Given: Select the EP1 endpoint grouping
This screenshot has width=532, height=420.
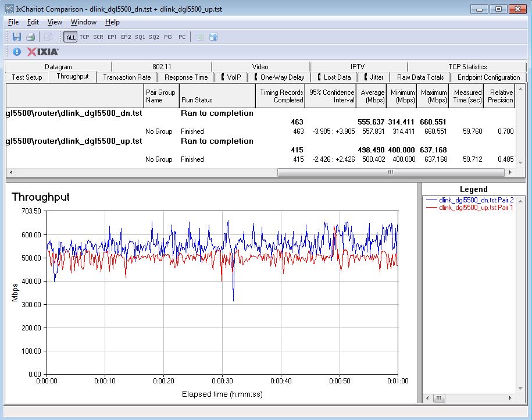Looking at the screenshot, I should 112,37.
